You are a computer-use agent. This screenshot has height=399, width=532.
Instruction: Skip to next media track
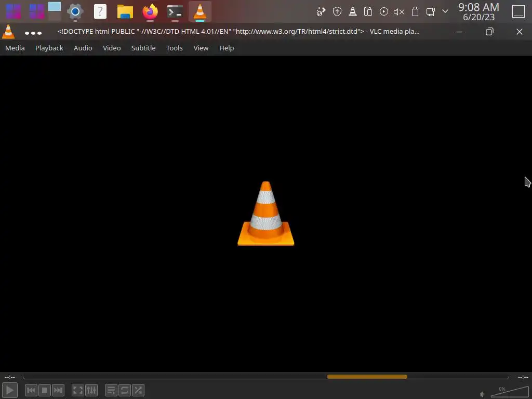point(58,390)
